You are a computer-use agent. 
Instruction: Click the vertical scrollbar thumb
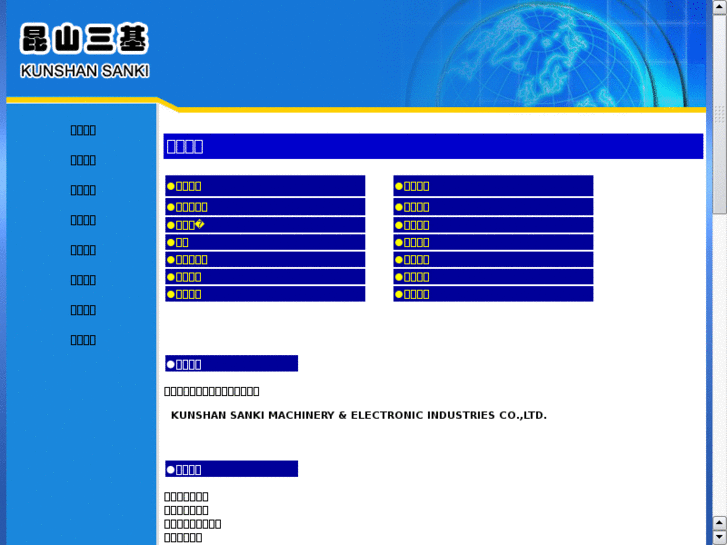(719, 114)
